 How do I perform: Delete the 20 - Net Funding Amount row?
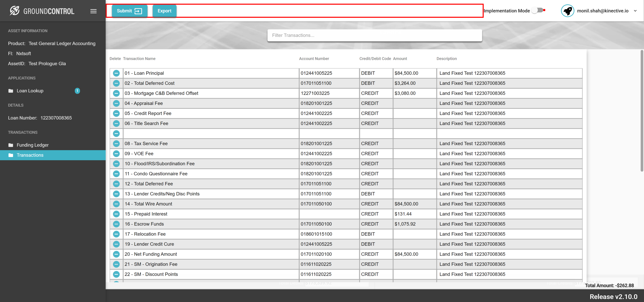(x=116, y=254)
